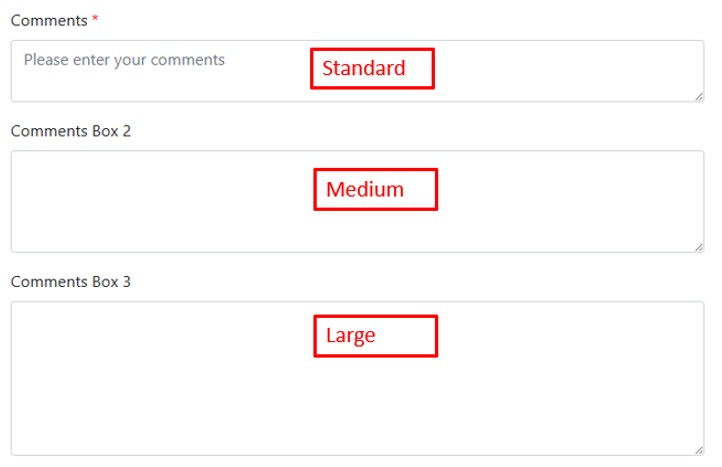Click blank space left of the Large label
The height and width of the screenshot is (467, 722).
160,336
